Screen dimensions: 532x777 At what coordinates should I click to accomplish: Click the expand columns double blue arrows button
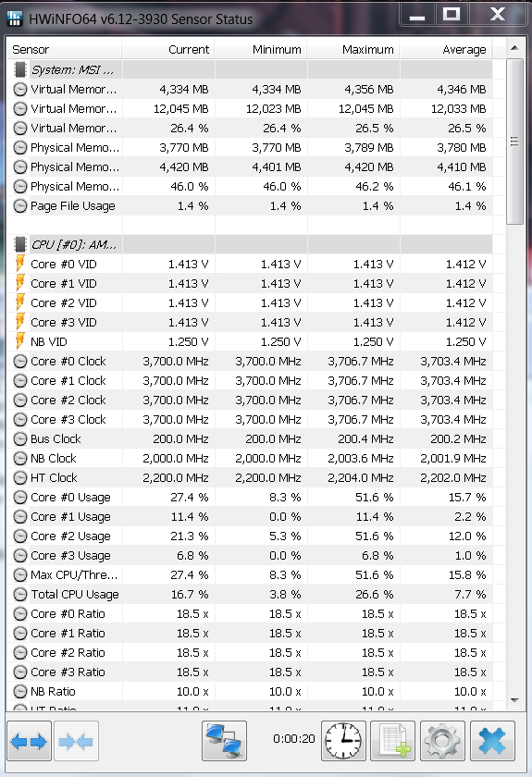29,741
